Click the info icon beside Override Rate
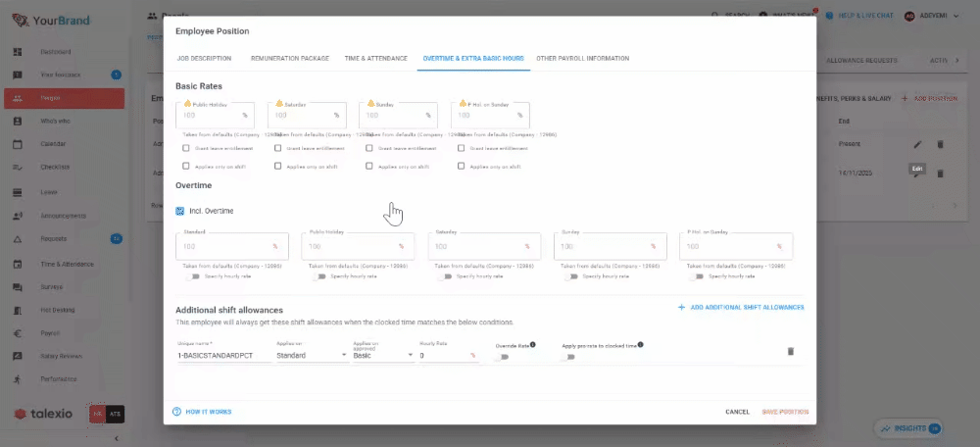The height and width of the screenshot is (447, 980). click(x=533, y=344)
